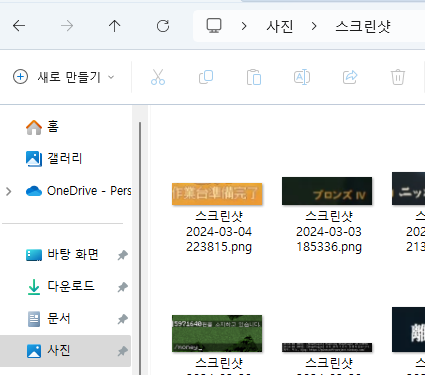Click the navigation pane scrollbar
The width and height of the screenshot is (425, 375).
pos(140,248)
